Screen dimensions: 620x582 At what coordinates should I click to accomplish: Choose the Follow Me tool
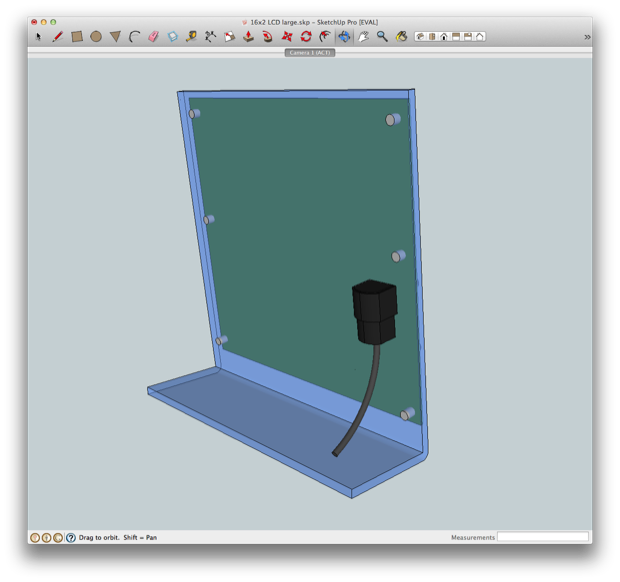268,37
